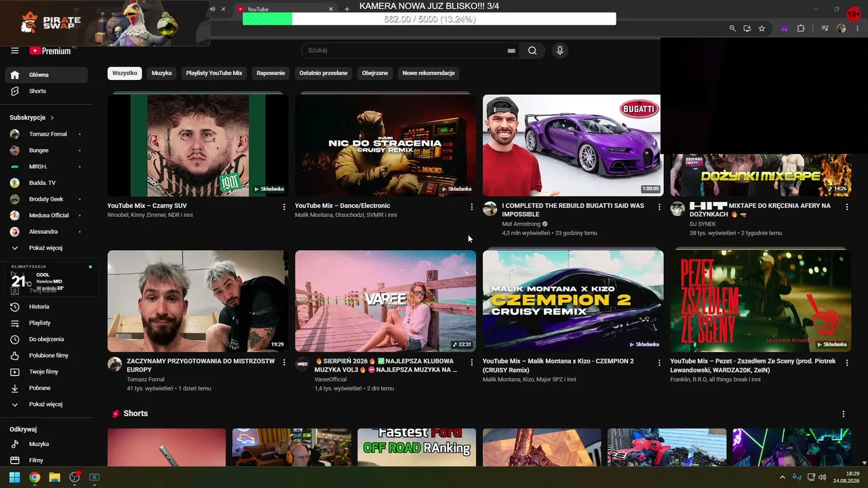This screenshot has height=488, width=868.
Task: Play the purple Bugatti video thumbnail
Action: [573, 145]
